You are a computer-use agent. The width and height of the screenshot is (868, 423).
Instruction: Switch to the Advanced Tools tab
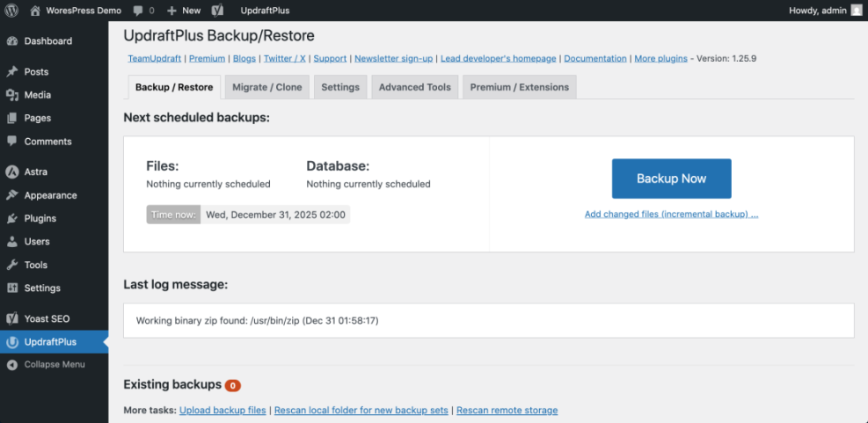point(414,87)
